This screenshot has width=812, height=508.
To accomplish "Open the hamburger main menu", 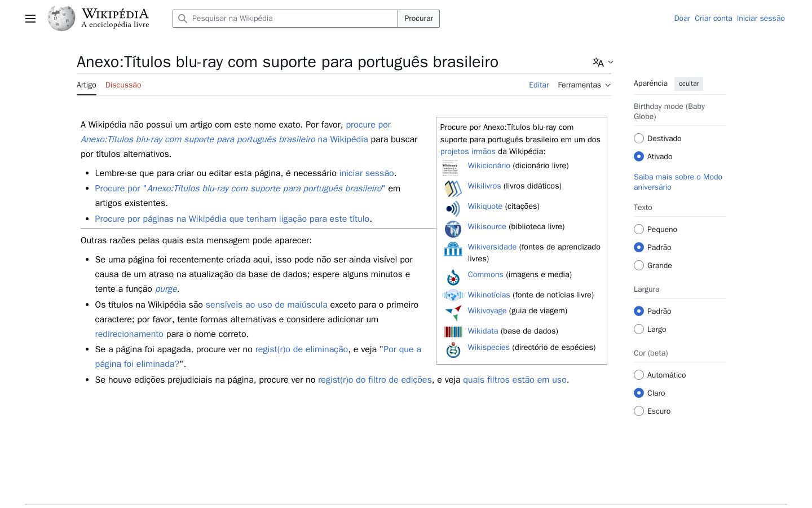I will coord(30,19).
